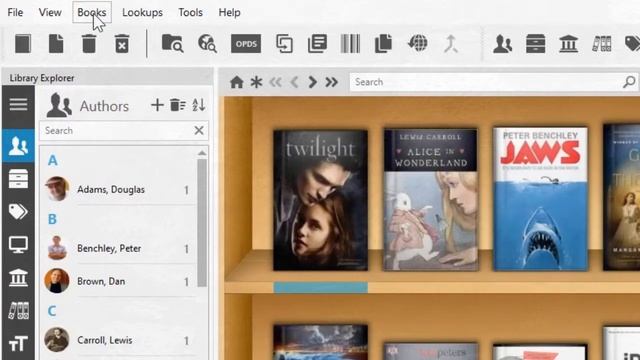Image resolution: width=640 pixels, height=360 pixels.
Task: Go to previous page arrow
Action: [x=294, y=82]
